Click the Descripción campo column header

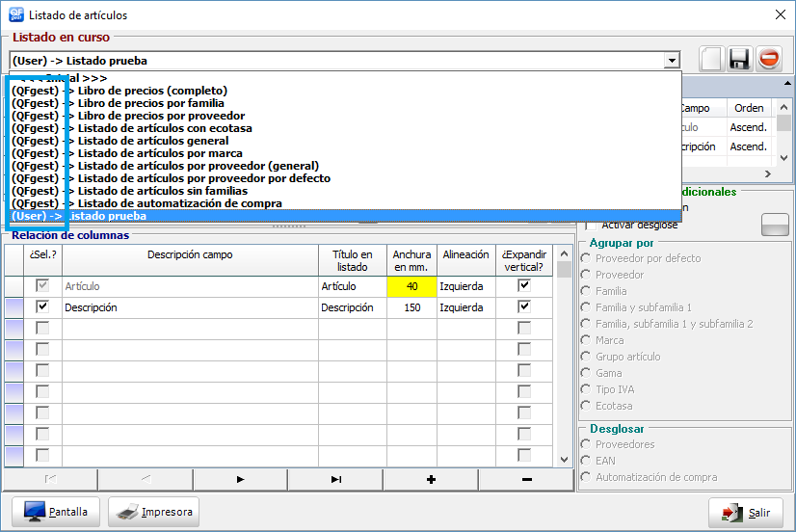[190, 260]
